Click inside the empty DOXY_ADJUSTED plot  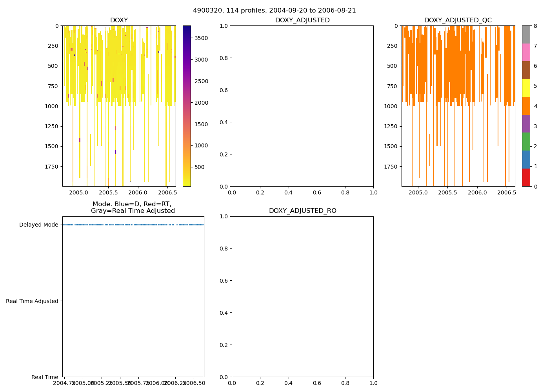[302, 106]
